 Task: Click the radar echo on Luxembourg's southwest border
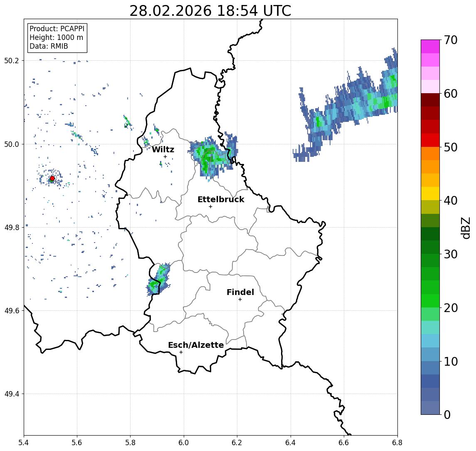click(x=158, y=280)
